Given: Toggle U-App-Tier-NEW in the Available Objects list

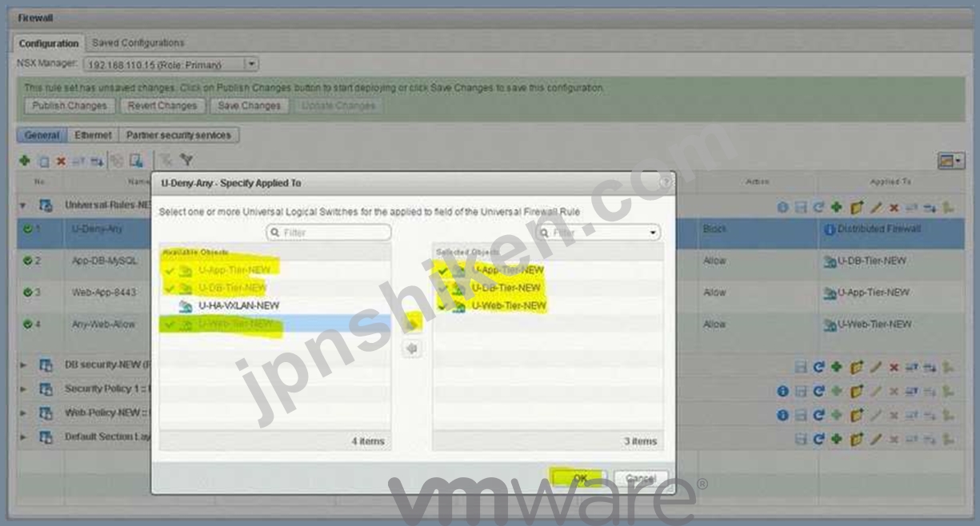Looking at the screenshot, I should coord(274,270).
